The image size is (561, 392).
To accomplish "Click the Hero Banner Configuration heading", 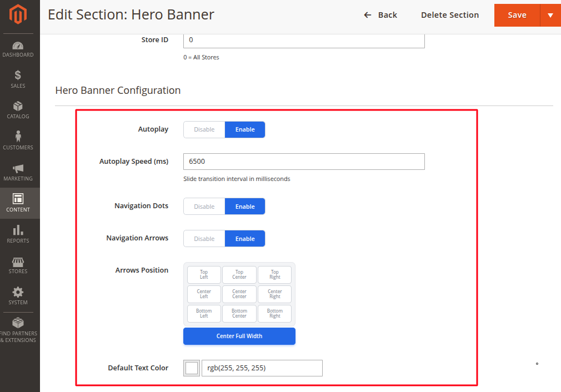I will [118, 91].
